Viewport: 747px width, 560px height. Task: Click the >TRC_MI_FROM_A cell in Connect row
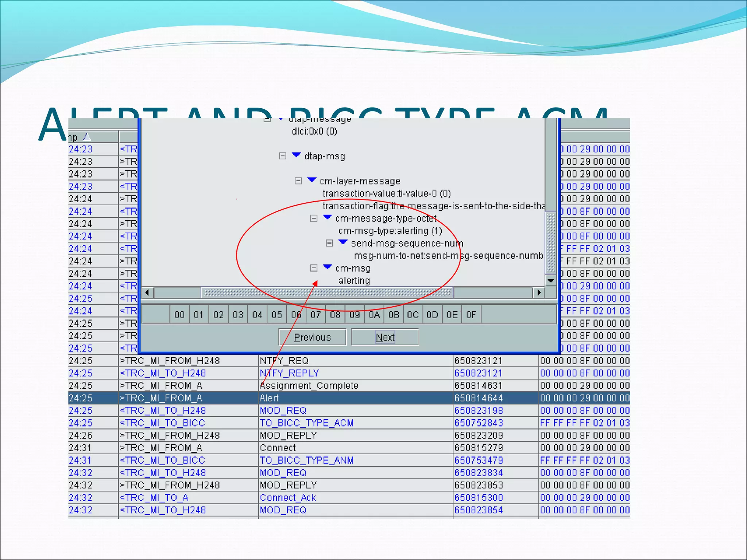(189, 448)
